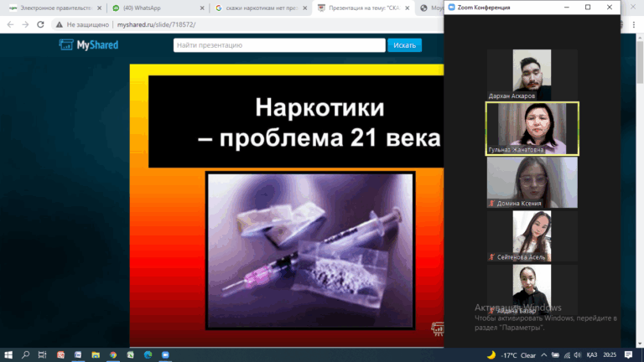
Task: Open the volume icon in system tray
Action: tap(576, 354)
